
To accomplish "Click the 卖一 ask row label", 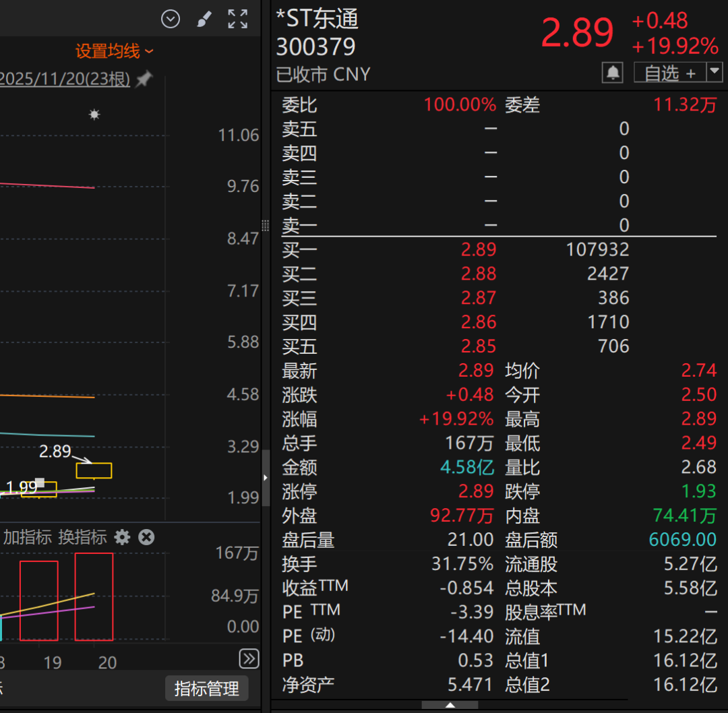I will click(x=299, y=226).
